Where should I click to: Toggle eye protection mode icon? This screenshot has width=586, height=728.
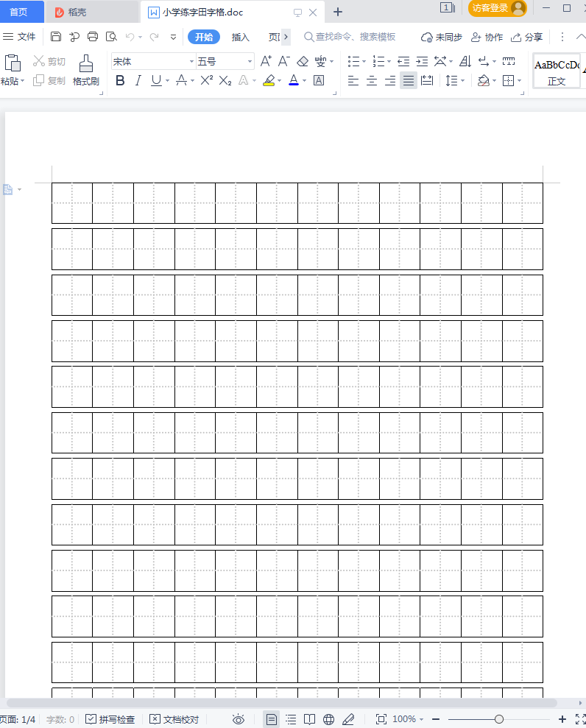coord(239,719)
